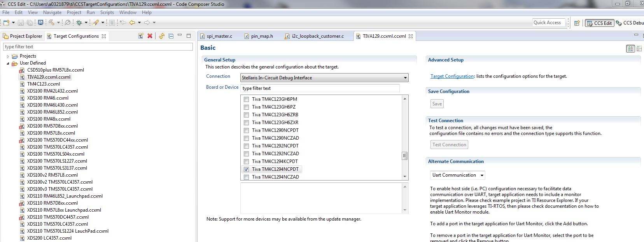Click the block selection toolbar icon

112,23
